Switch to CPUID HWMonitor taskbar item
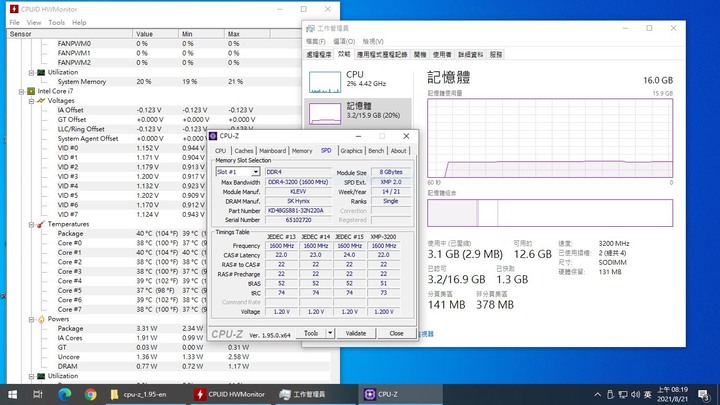The width and height of the screenshot is (720, 405). pyautogui.click(x=231, y=394)
